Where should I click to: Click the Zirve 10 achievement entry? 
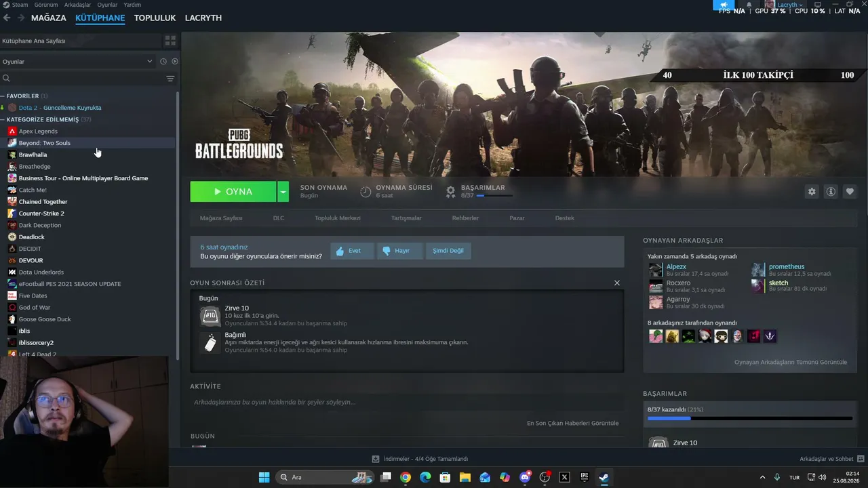[407, 316]
